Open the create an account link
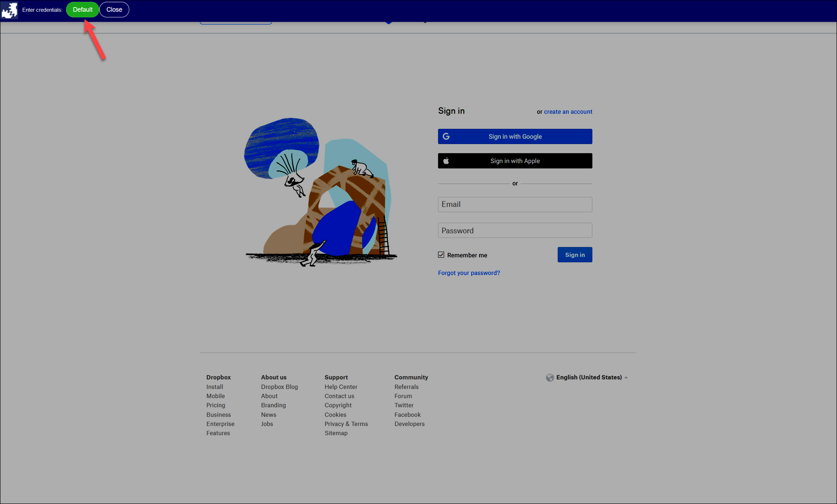Viewport: 837px width, 504px height. pos(568,111)
